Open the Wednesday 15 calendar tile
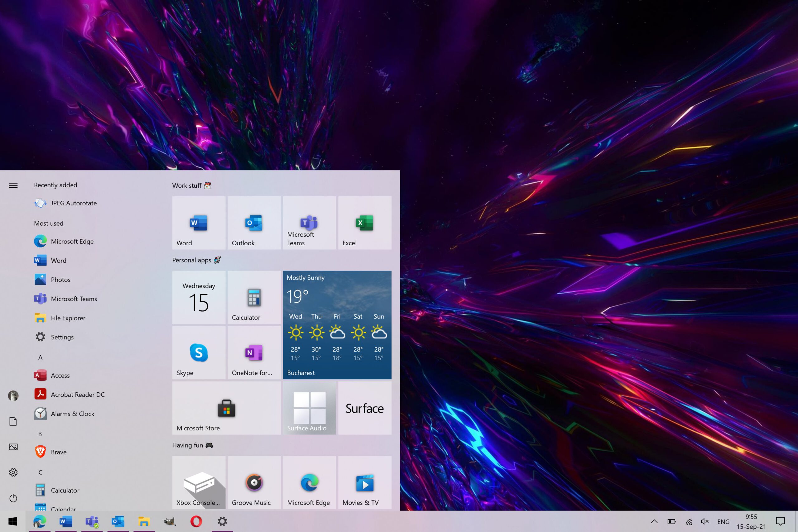 (x=199, y=297)
